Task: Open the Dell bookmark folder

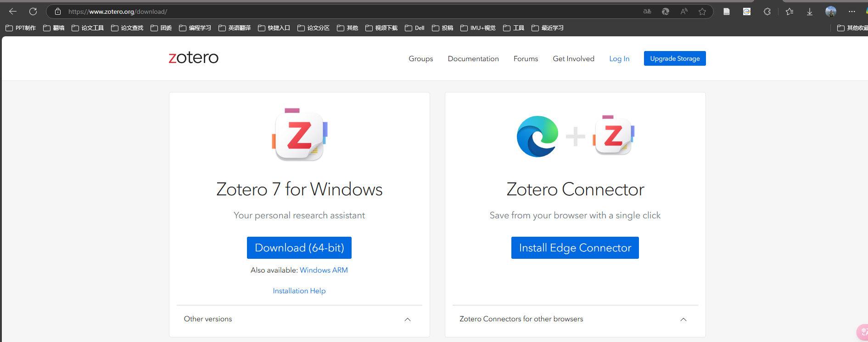Action: click(x=414, y=28)
